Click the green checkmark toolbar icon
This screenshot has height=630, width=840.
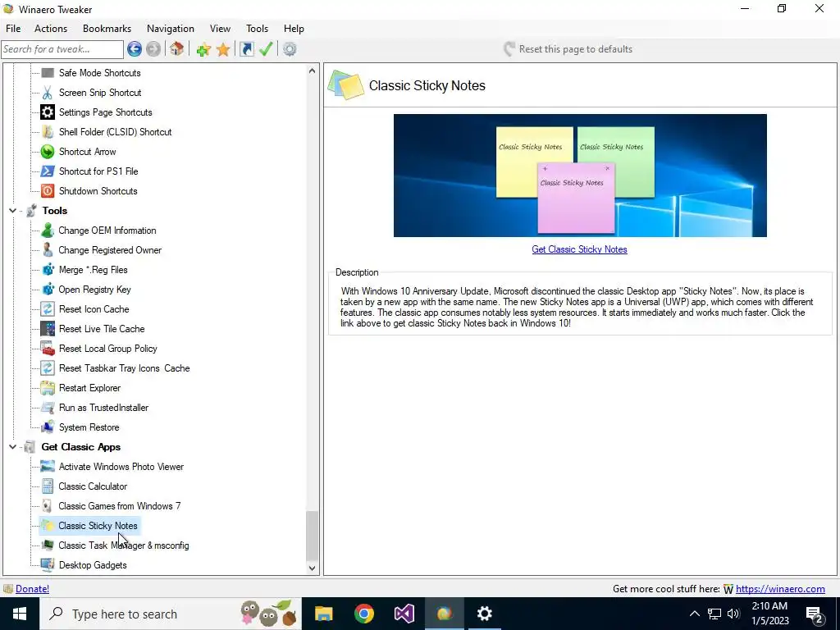[266, 49]
